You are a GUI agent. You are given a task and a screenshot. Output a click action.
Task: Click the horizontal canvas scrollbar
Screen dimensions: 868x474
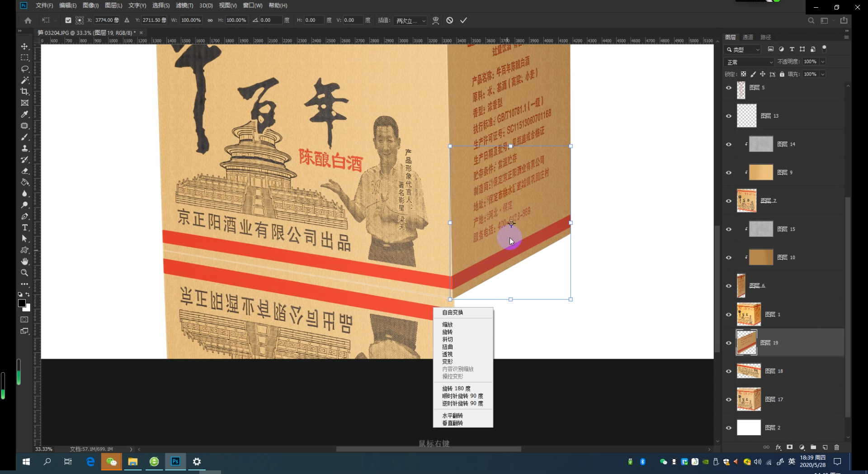pos(428,449)
